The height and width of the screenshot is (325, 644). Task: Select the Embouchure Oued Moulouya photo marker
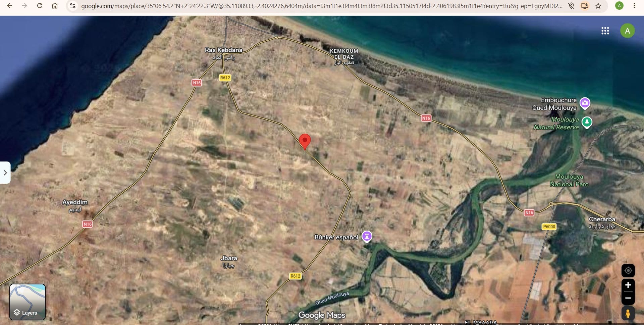point(585,103)
